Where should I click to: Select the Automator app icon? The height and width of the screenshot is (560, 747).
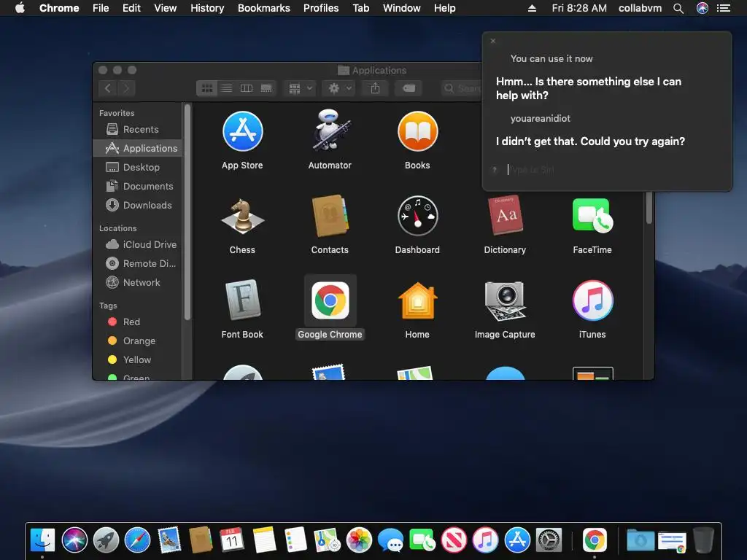330,131
